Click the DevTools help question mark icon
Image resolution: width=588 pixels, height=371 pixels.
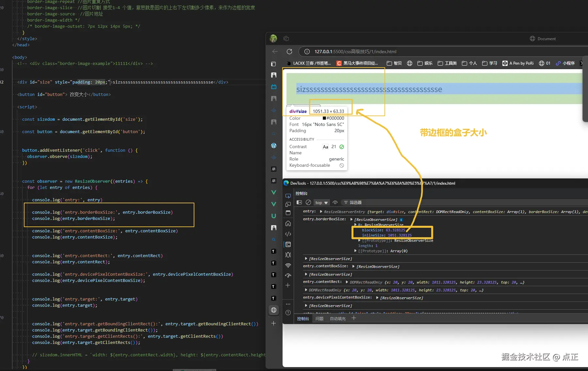click(x=288, y=313)
